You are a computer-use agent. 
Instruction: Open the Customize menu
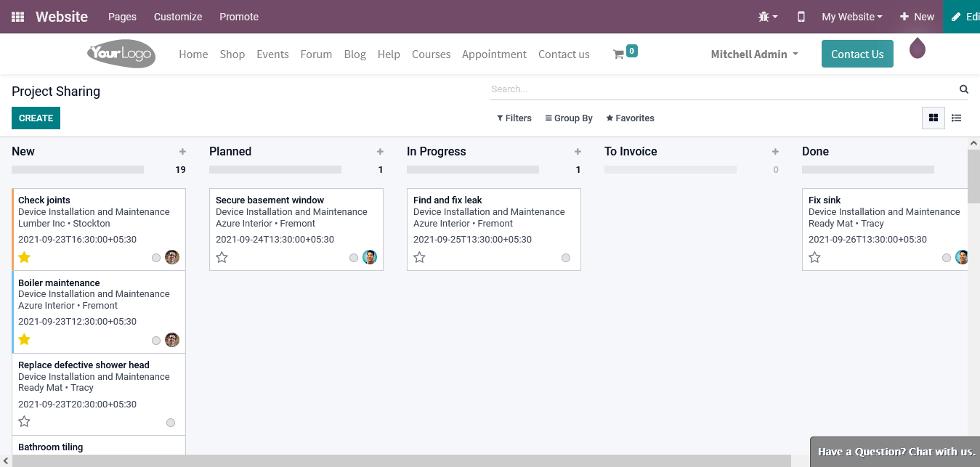pos(177,16)
